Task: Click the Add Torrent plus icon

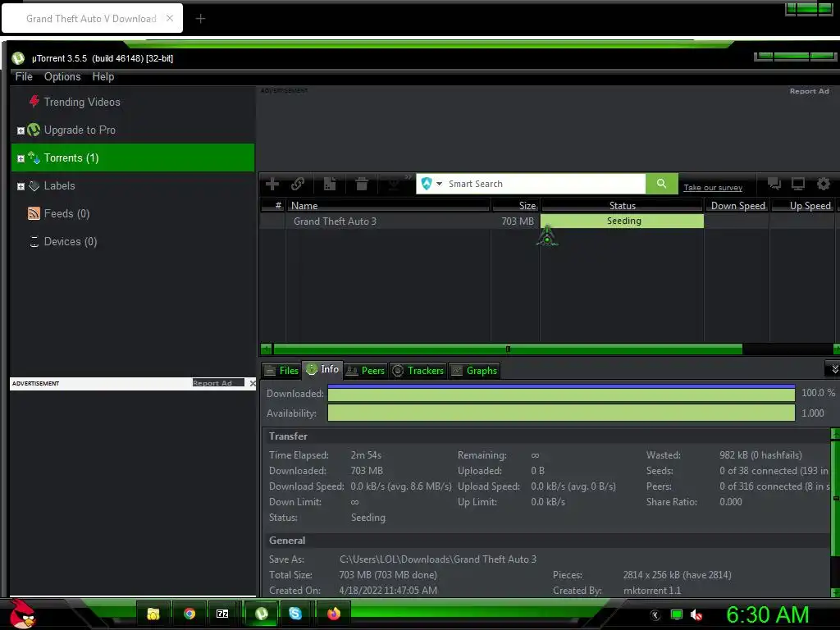Action: [x=272, y=184]
